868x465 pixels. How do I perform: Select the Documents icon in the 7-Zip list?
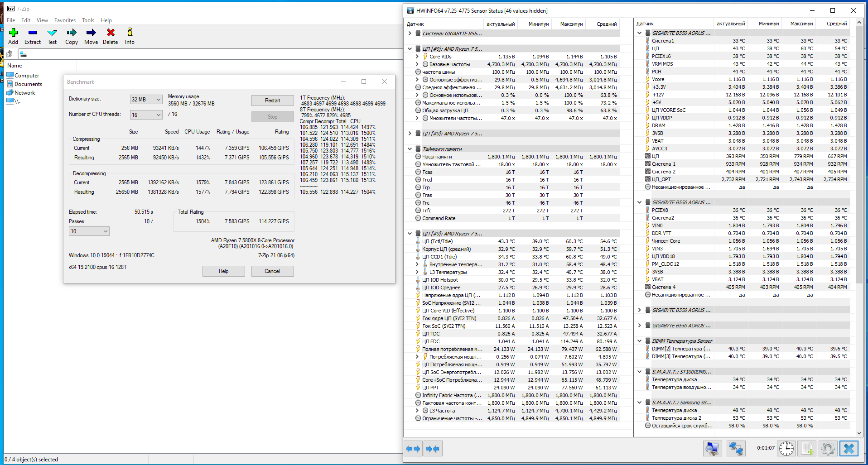click(x=10, y=84)
